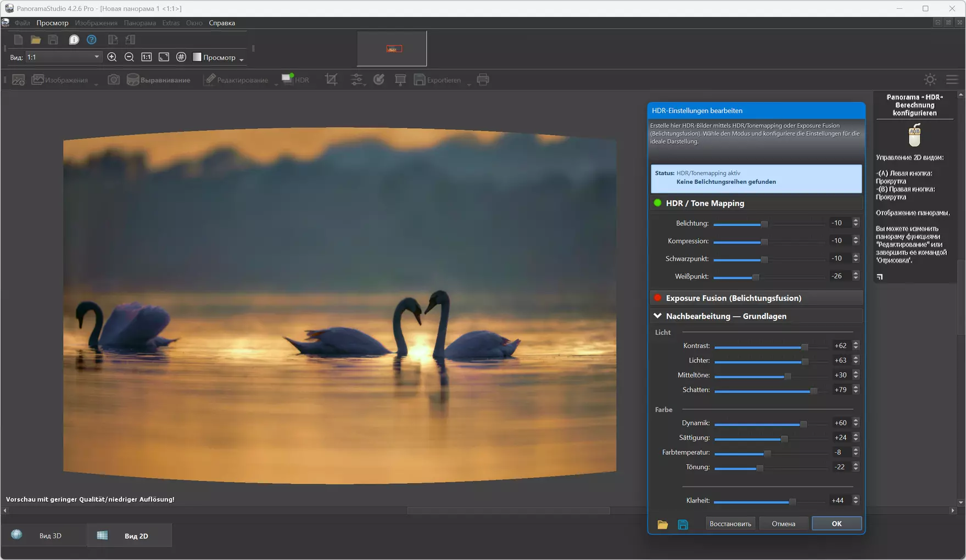Toggle the grid overlay hash icon

pyautogui.click(x=181, y=57)
